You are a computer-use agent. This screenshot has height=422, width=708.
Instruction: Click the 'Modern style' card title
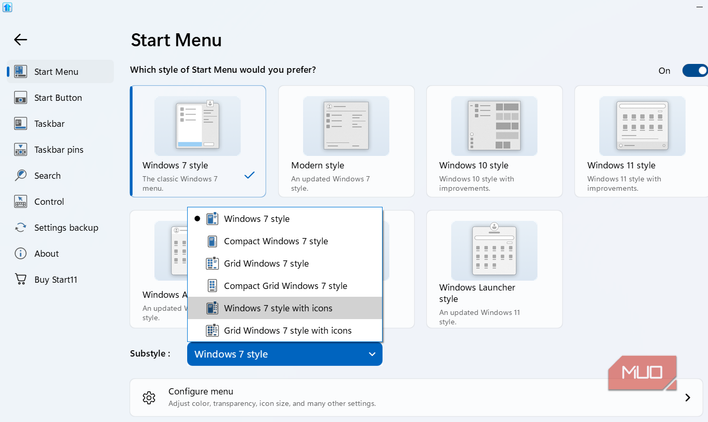(x=317, y=166)
